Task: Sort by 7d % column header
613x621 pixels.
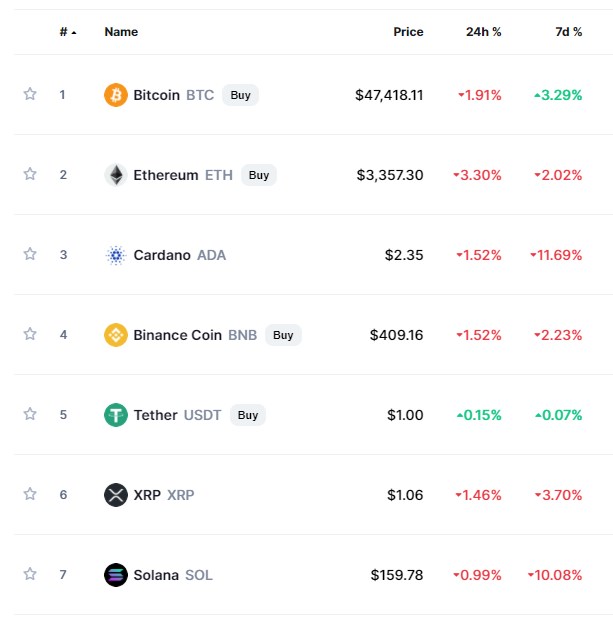Action: coord(569,32)
